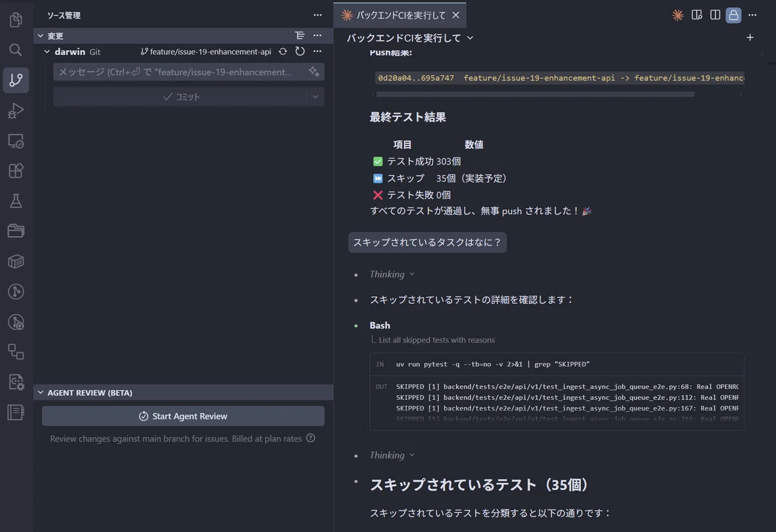Collapse the AGENT REVIEW (BETA) section
The width and height of the screenshot is (776, 532).
[41, 392]
